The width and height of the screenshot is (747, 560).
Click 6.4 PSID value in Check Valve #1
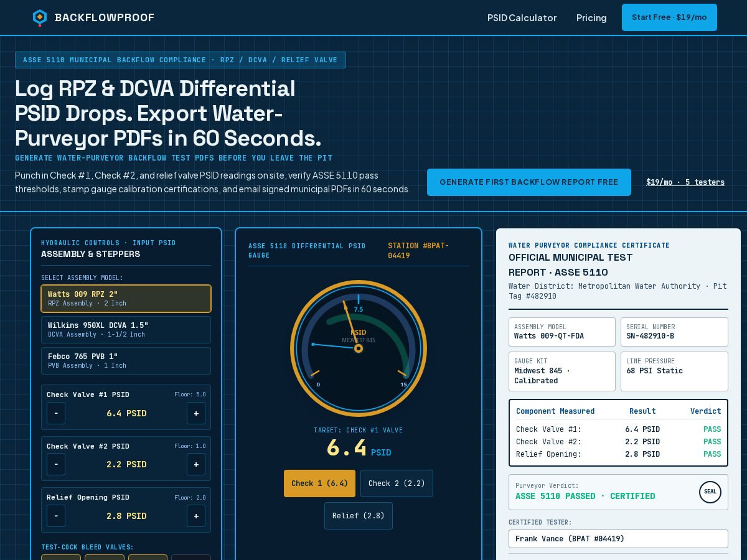pos(126,413)
